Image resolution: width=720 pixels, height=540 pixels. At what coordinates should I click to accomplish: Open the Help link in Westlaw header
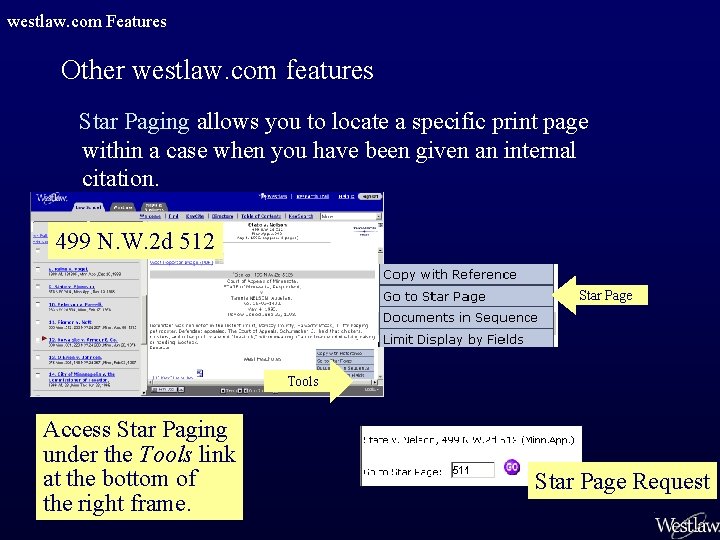tap(346, 196)
